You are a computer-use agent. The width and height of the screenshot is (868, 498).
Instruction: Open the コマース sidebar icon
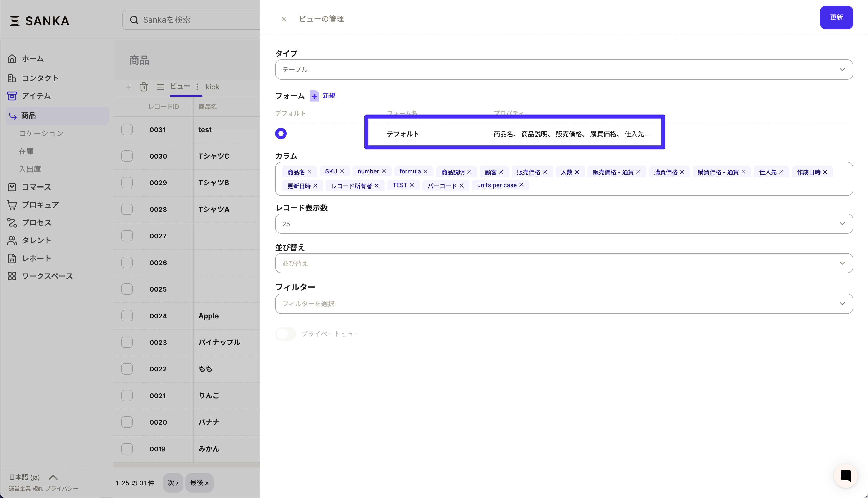[12, 187]
